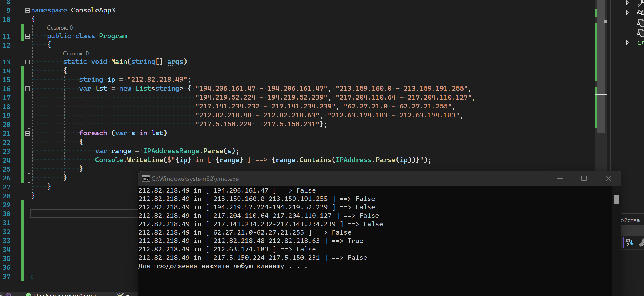Open the properties panel tab
This screenshot has width=644, height=296.
coord(630,220)
